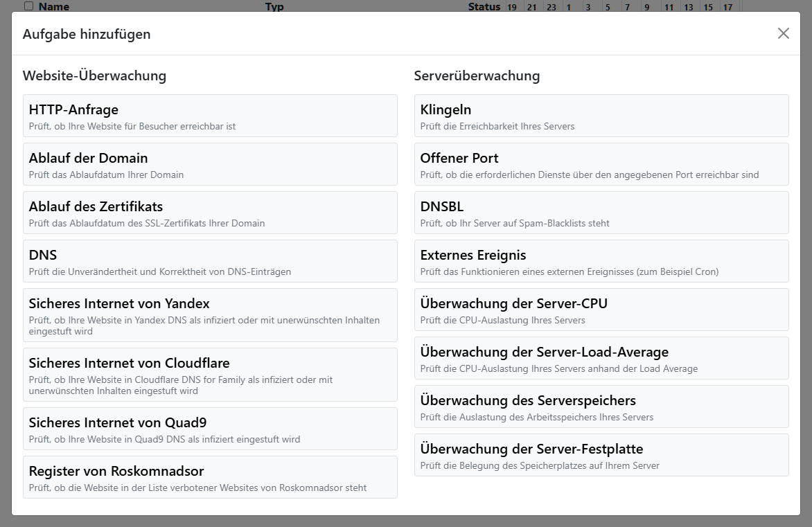Choose Ablauf der Domain check

click(210, 164)
